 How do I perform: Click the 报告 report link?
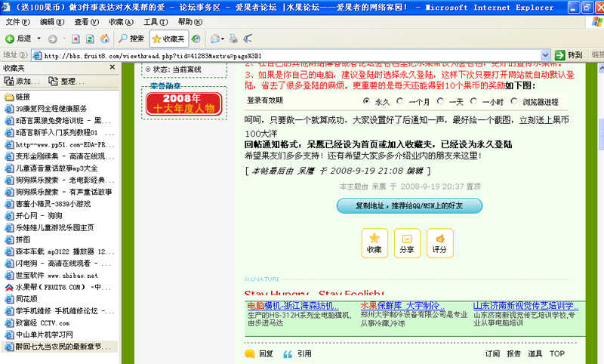click(514, 353)
